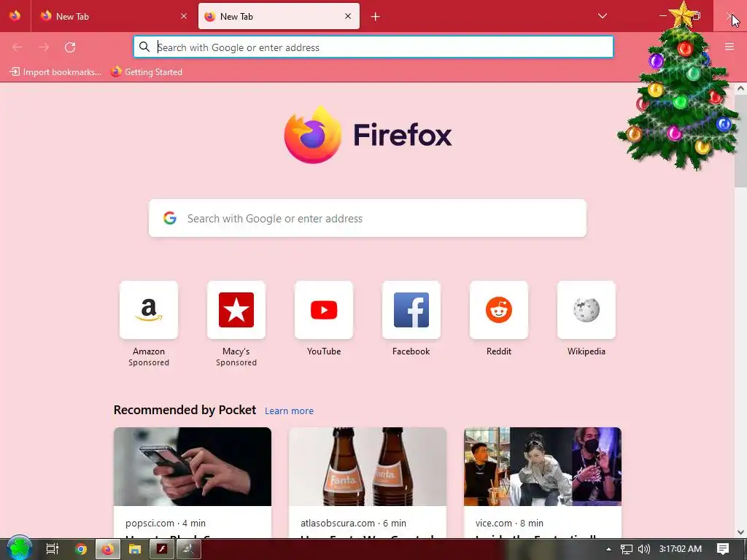Open Getting Started bookmark
The height and width of the screenshot is (560, 747).
click(147, 72)
